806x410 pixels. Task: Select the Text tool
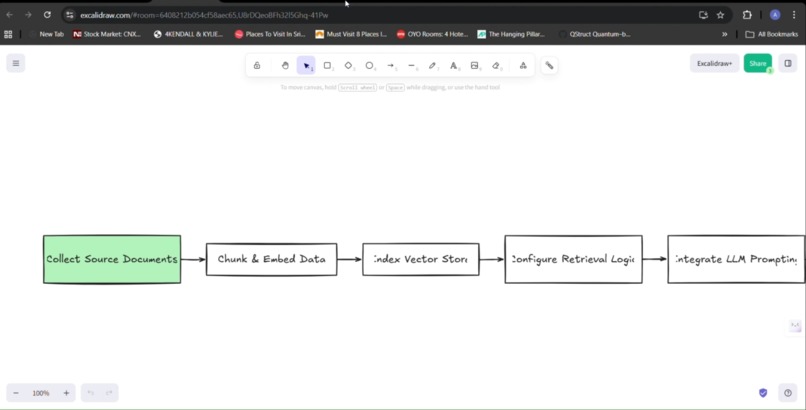(x=454, y=65)
